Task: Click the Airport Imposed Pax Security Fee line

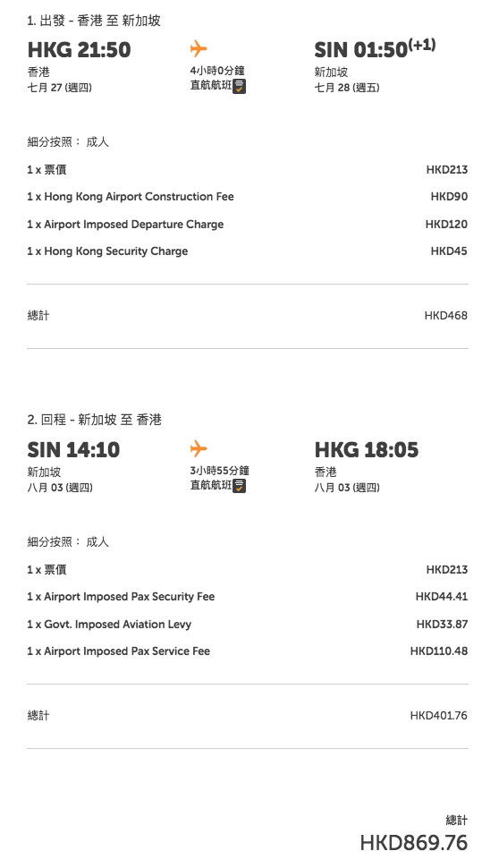Action: 248,597
